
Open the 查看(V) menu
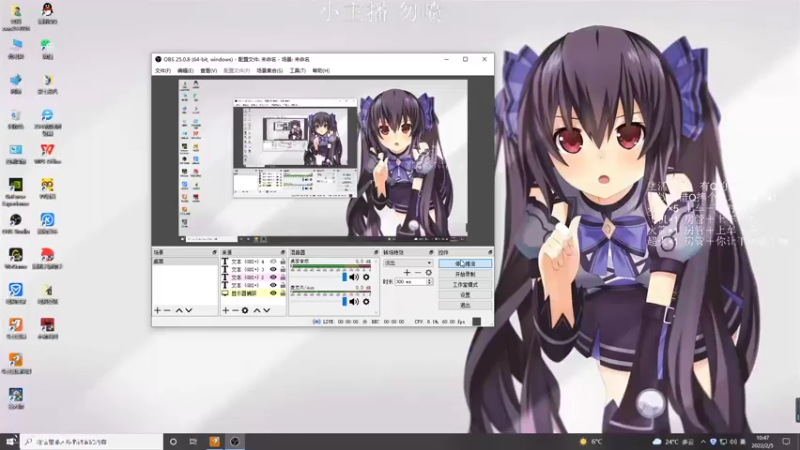(x=209, y=70)
